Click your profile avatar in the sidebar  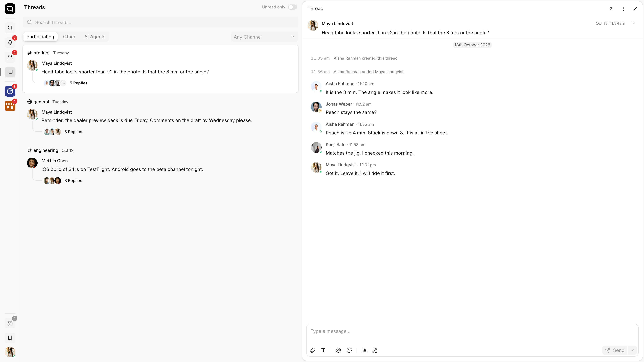point(10,352)
